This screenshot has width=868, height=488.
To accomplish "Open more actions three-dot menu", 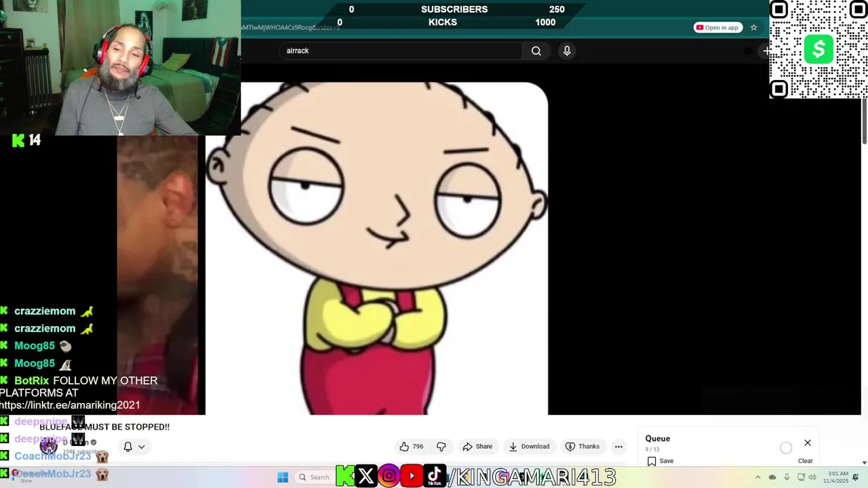I will (618, 447).
